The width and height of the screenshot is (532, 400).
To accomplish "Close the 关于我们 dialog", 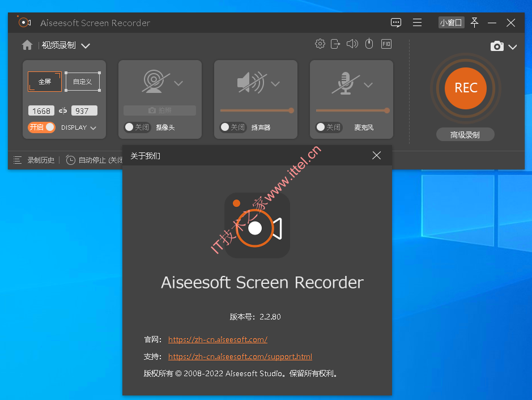I will (376, 155).
